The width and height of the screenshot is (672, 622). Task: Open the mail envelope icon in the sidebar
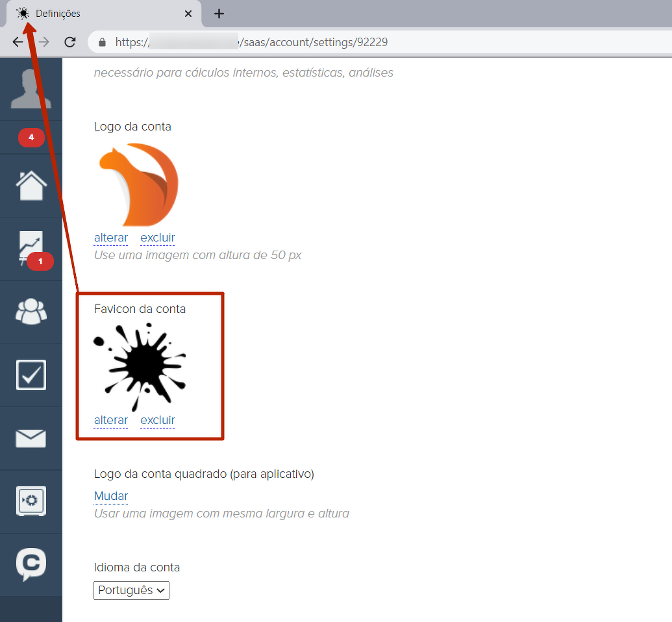click(x=31, y=438)
